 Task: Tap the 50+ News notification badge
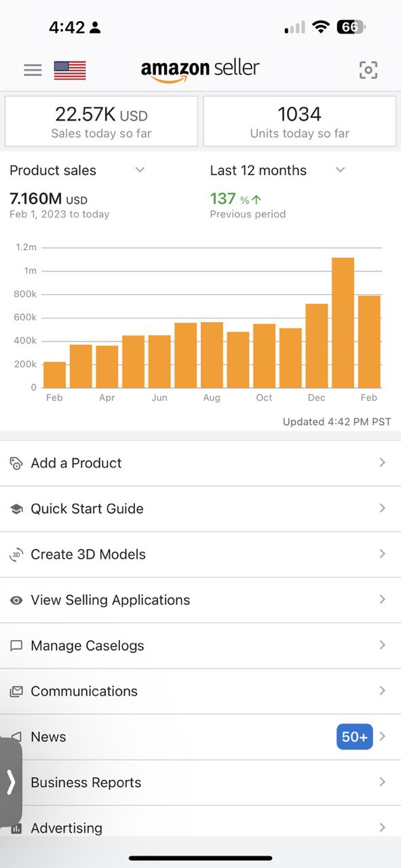tap(355, 737)
